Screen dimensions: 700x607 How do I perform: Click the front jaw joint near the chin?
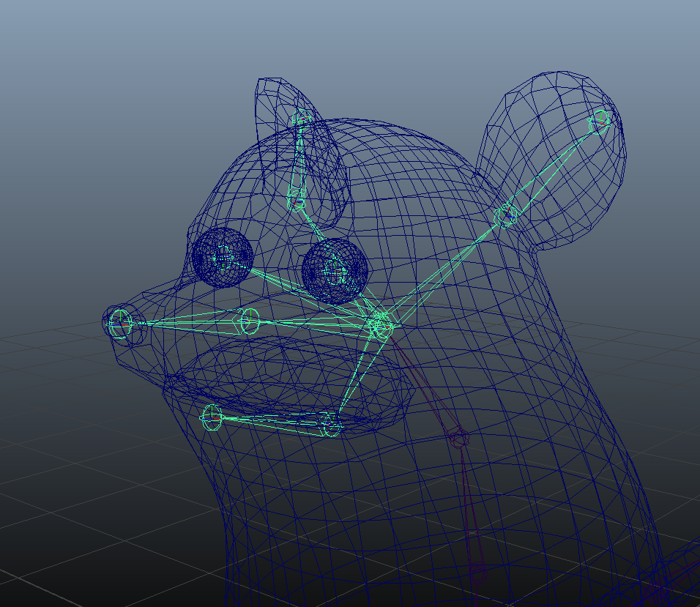point(212,417)
